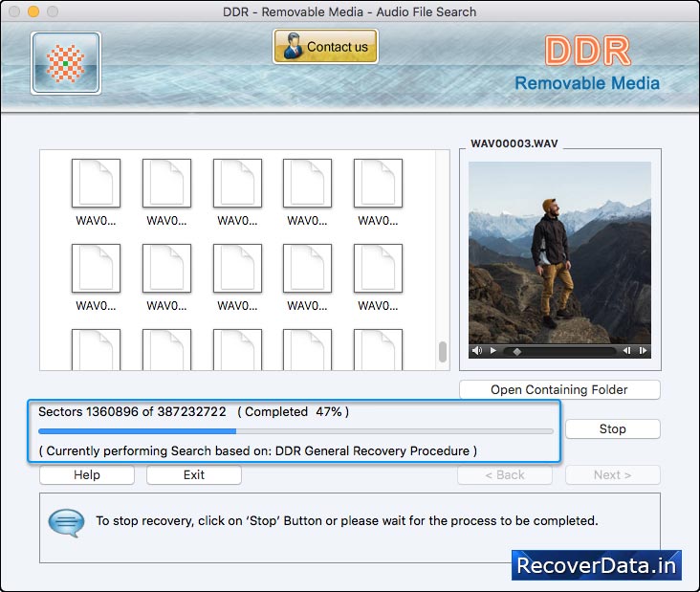Screen dimensions: 700x592
Task: Click the DDR Removable Media logo
Action: click(x=587, y=64)
